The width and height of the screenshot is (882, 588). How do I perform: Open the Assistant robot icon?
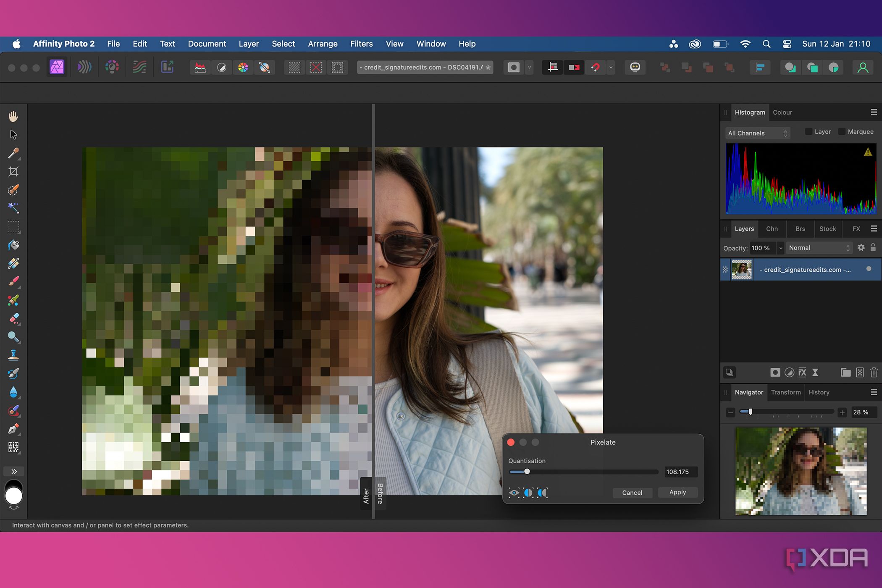[x=635, y=67]
